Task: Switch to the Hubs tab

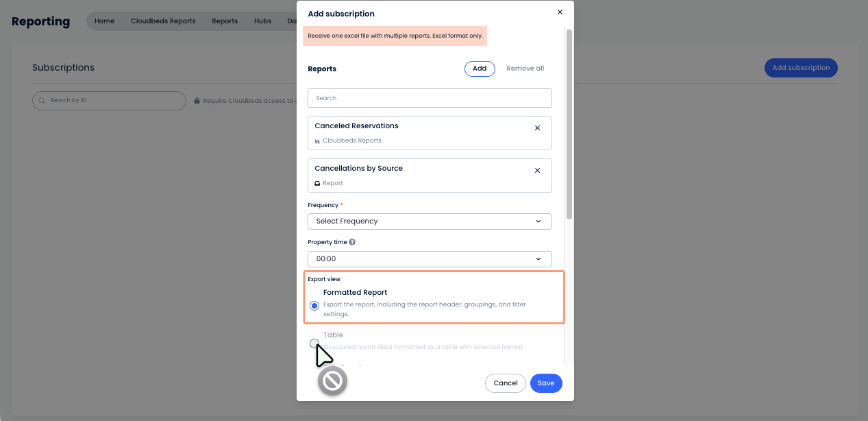Action: (x=262, y=21)
